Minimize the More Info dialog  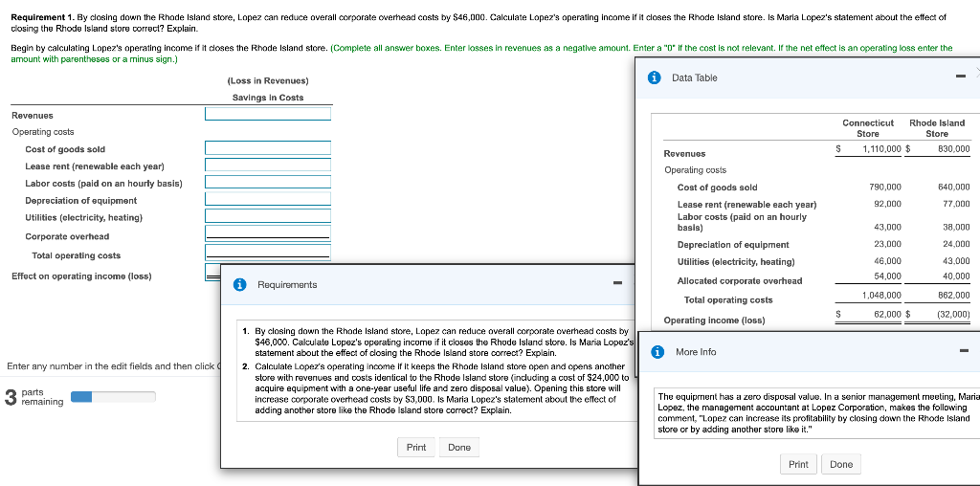click(964, 351)
